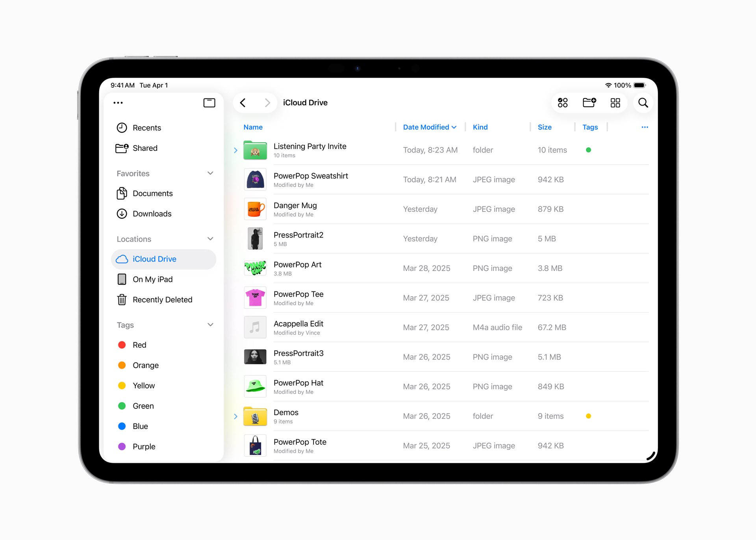Expand the Listening Party Invite folder
Screen dimensions: 756x540
tap(235, 150)
